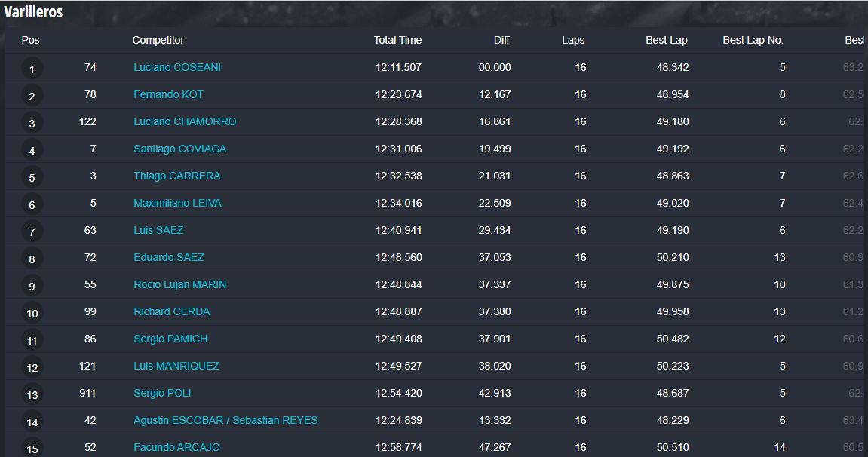Click the Competitor column header
The image size is (868, 457).
tap(158, 41)
